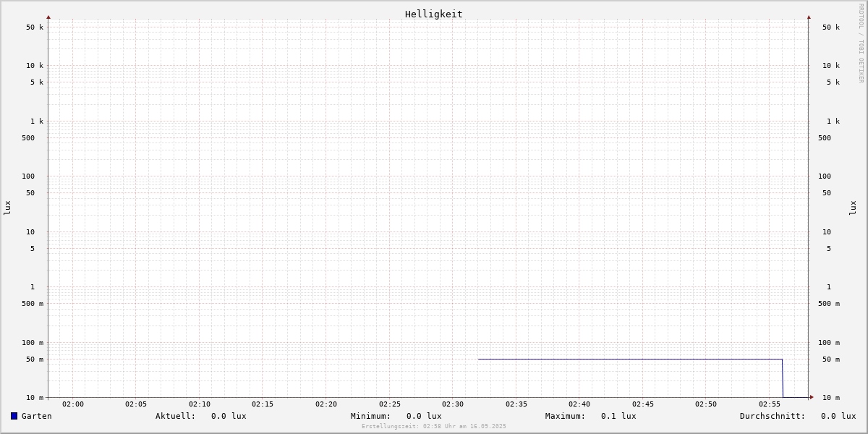Click the RRDTOOL / TOBI OETIKER watermark
This screenshot has height=434, width=868.
tap(861, 43)
